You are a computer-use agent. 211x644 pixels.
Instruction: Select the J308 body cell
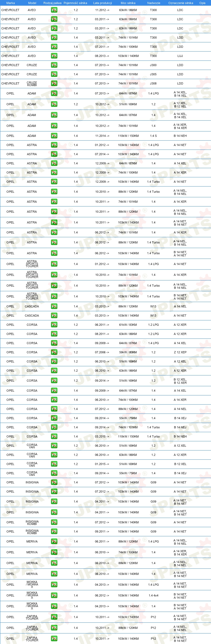(x=153, y=83)
